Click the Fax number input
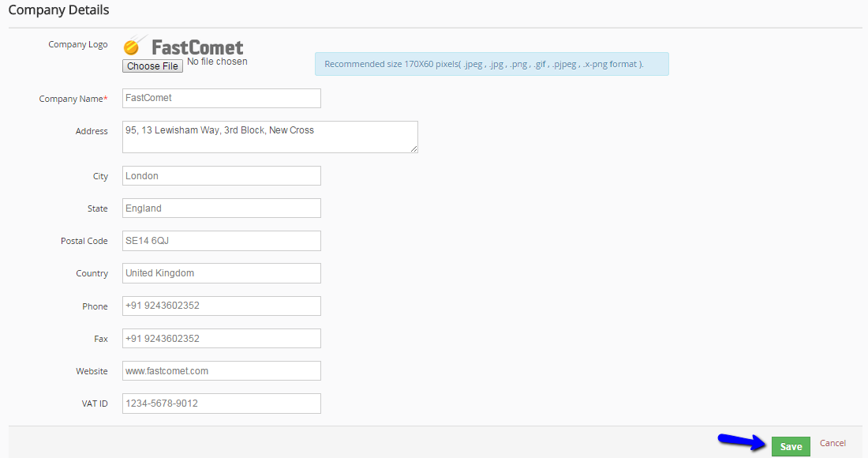Screen dimensions: 868x458 coord(222,339)
